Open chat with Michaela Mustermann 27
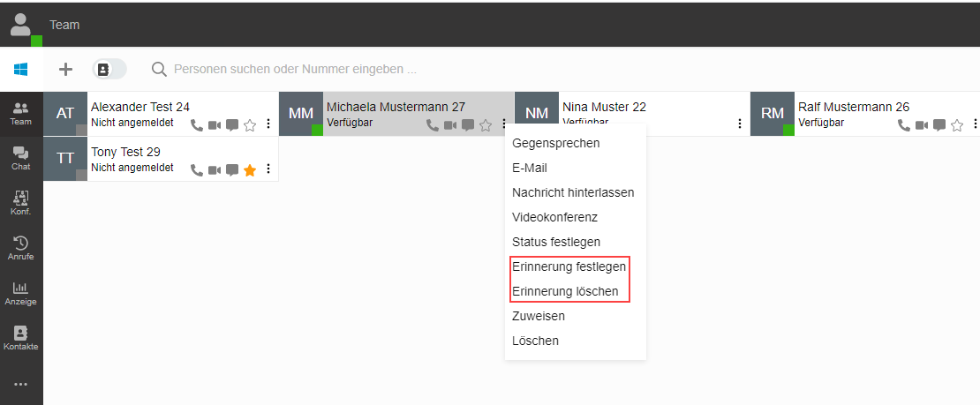Viewport: 980px width, 405px height. (468, 125)
